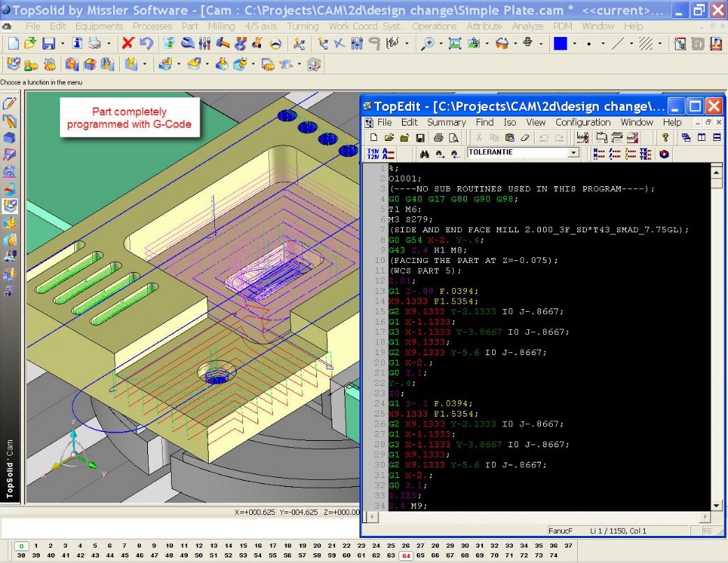The image size is (728, 563).
Task: Toggle layer 25 in the layer bar
Action: 391,546
